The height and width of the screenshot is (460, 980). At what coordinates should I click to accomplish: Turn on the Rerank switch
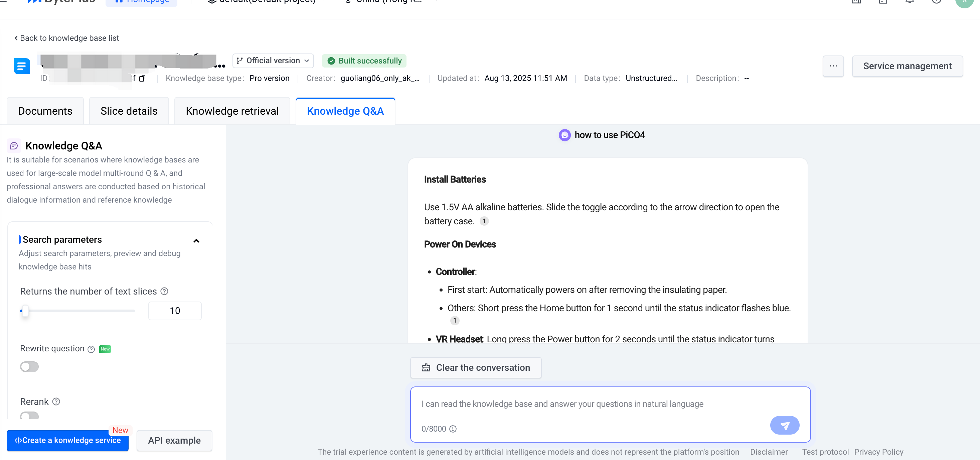29,416
